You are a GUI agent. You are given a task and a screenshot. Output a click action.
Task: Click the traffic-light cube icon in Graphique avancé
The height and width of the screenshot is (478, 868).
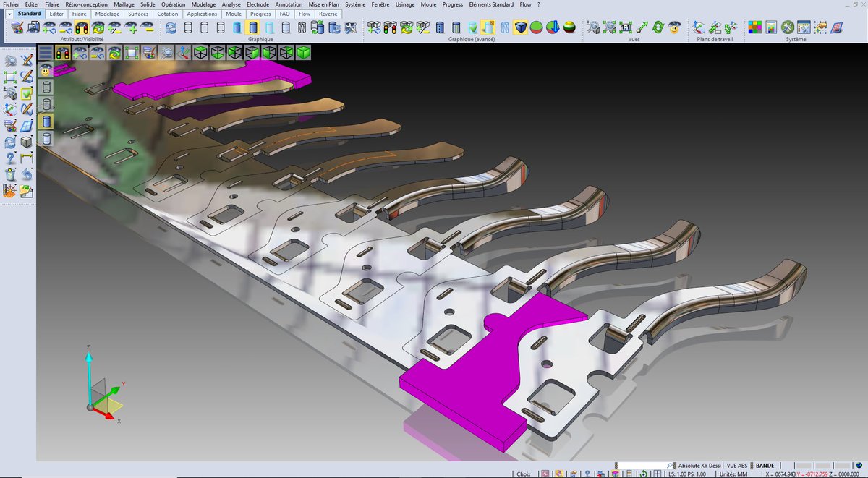tap(390, 27)
